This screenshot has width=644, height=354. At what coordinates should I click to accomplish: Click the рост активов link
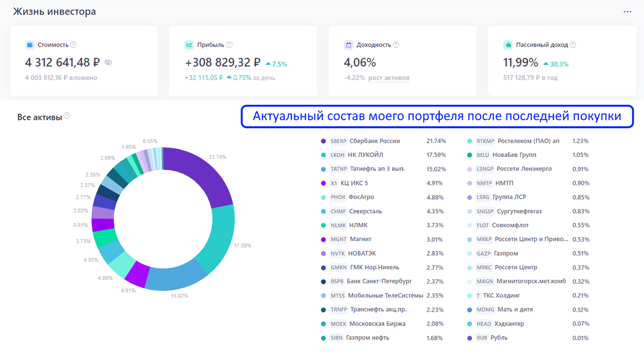tap(389, 78)
